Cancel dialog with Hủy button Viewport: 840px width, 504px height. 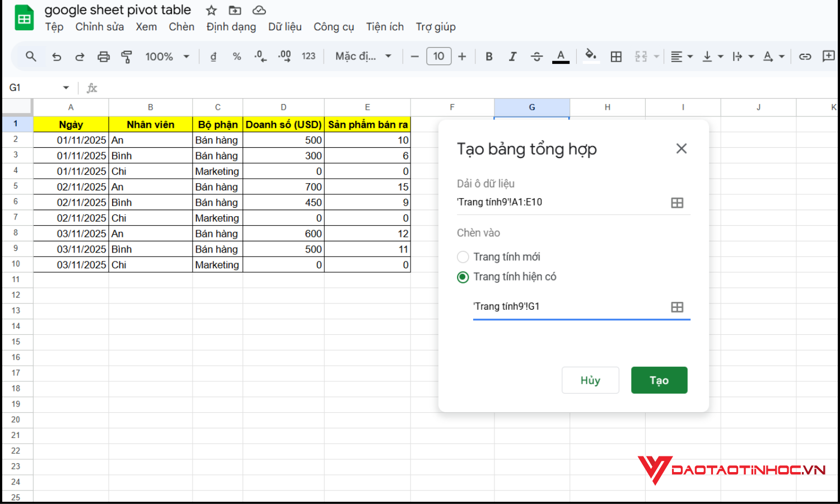click(x=590, y=380)
